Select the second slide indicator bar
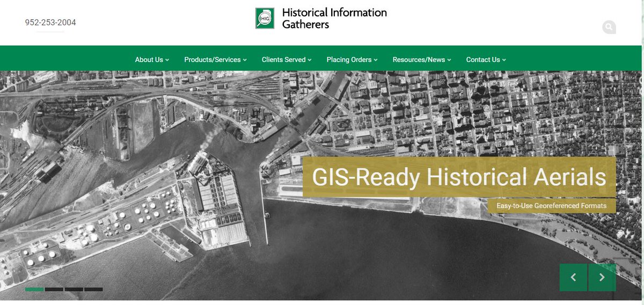The width and height of the screenshot is (644, 305). (x=54, y=289)
